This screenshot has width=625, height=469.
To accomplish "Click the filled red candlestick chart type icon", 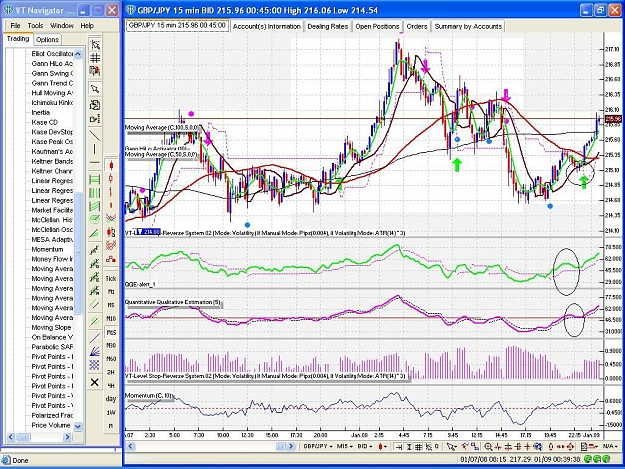I will [111, 165].
